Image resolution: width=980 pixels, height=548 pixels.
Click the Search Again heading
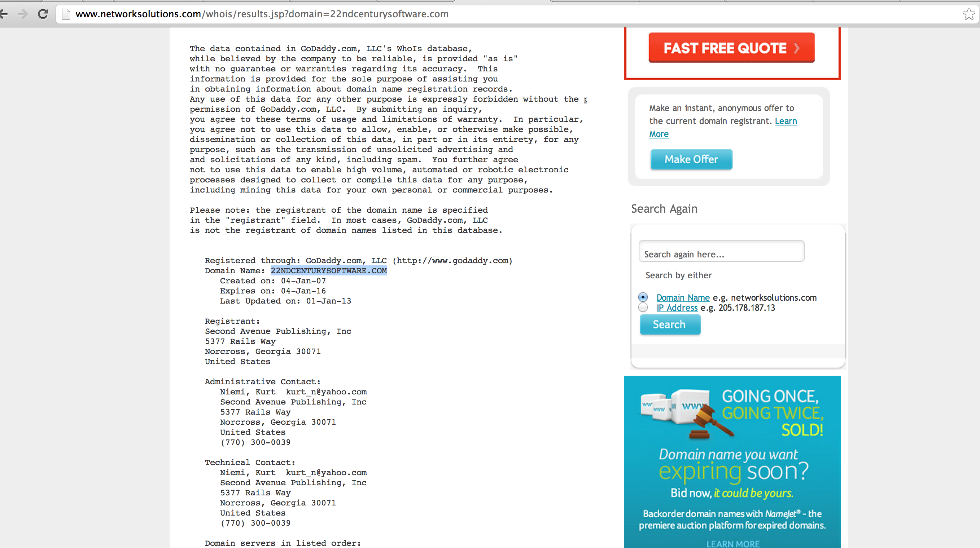[x=664, y=209]
